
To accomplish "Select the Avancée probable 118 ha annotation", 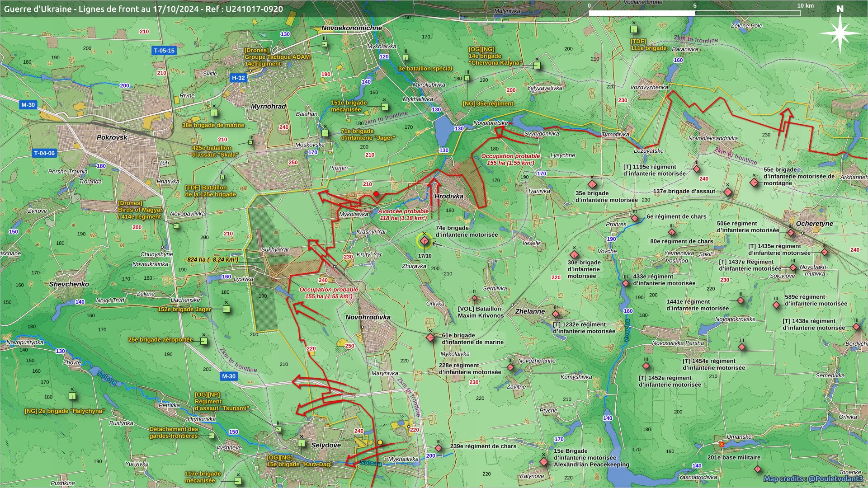I will 403,215.
